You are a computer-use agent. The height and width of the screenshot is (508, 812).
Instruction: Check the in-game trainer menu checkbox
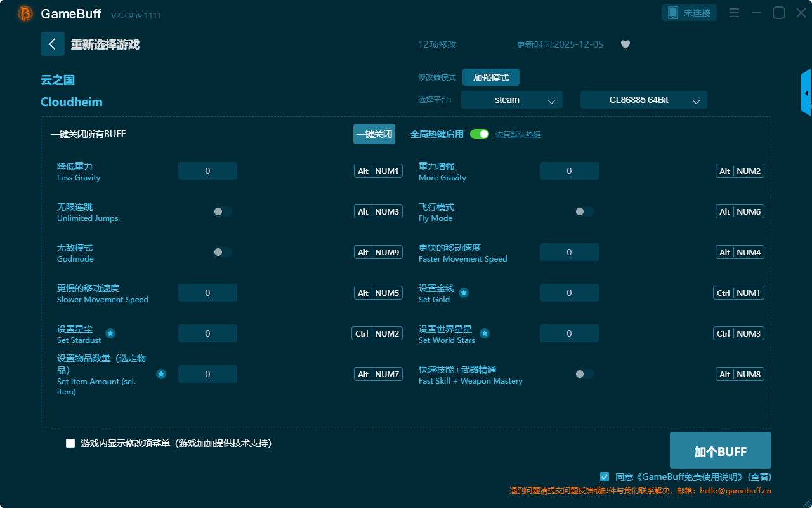[x=70, y=443]
